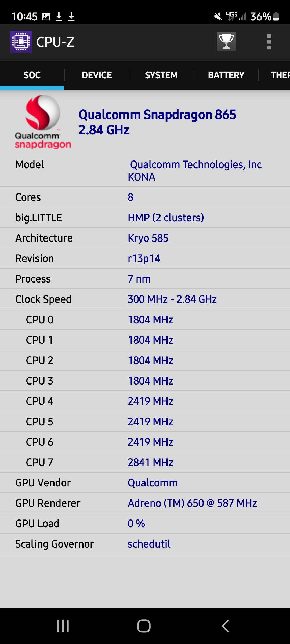Viewport: 290px width, 644px height.
Task: Tap the trophy benchmark icon
Action: 226,42
